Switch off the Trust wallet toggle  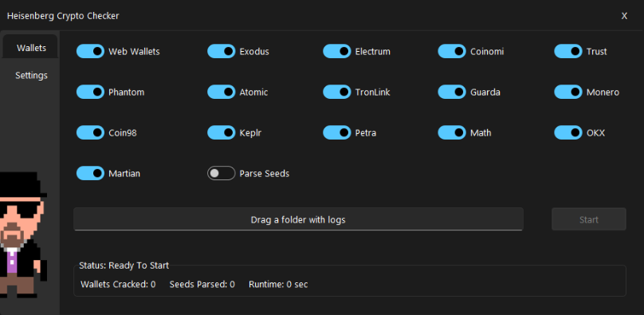pyautogui.click(x=568, y=51)
